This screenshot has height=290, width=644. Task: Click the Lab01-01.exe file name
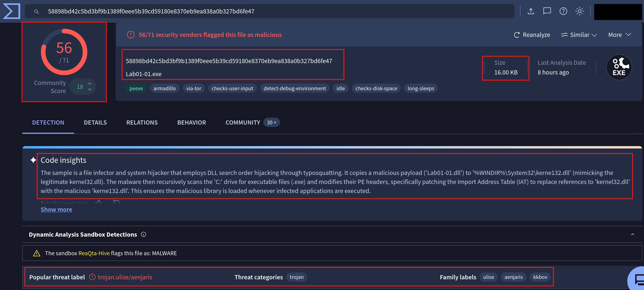tap(144, 74)
